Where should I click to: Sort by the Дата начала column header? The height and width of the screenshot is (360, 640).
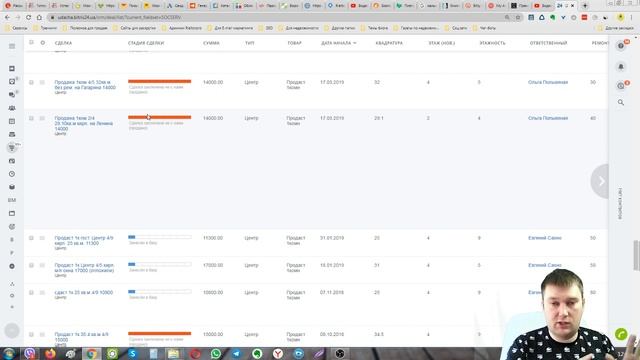pyautogui.click(x=338, y=43)
